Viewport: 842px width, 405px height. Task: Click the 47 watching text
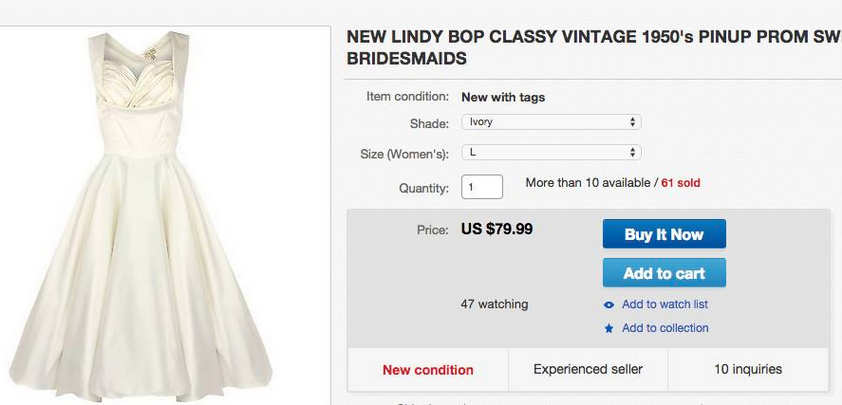click(x=494, y=304)
